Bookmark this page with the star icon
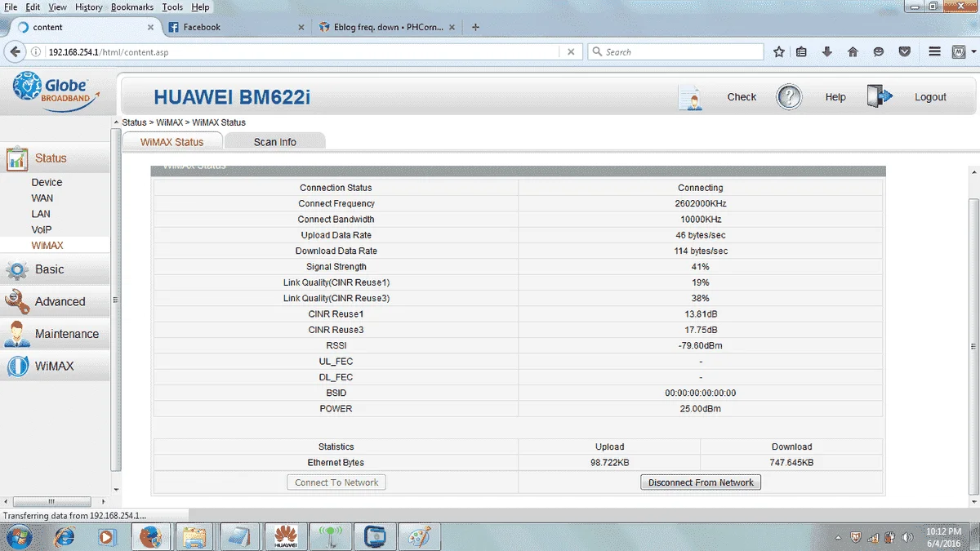Viewport: 980px width, 551px height. [x=779, y=51]
